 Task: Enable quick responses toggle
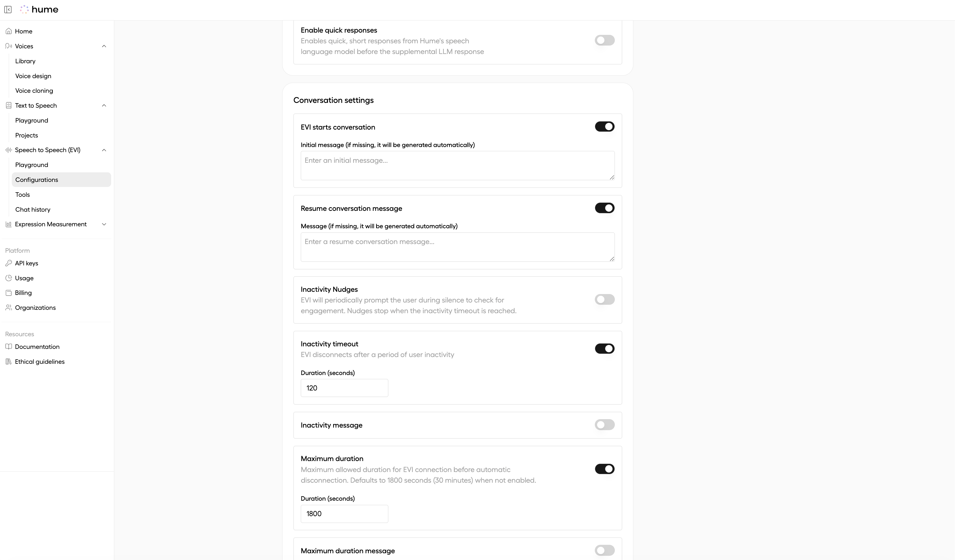[604, 40]
